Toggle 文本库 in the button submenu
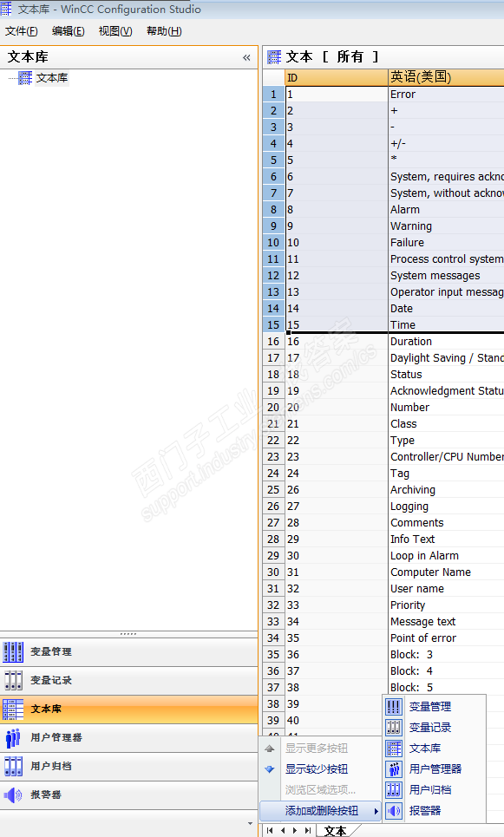This screenshot has width=504, height=837. coord(434,749)
